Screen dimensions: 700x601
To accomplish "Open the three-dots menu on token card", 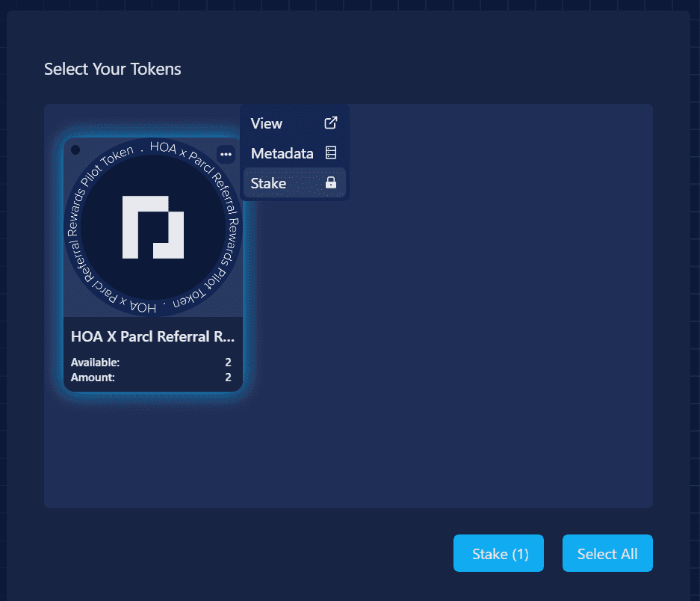I will [x=226, y=154].
